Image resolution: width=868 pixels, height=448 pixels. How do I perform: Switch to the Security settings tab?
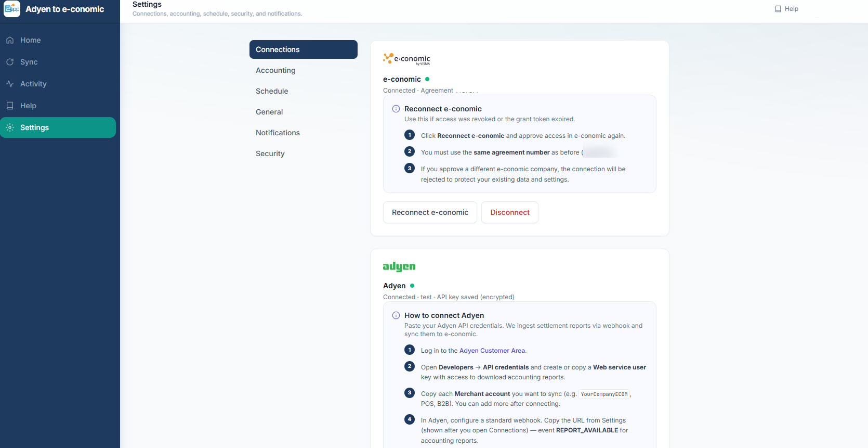[x=304, y=153]
